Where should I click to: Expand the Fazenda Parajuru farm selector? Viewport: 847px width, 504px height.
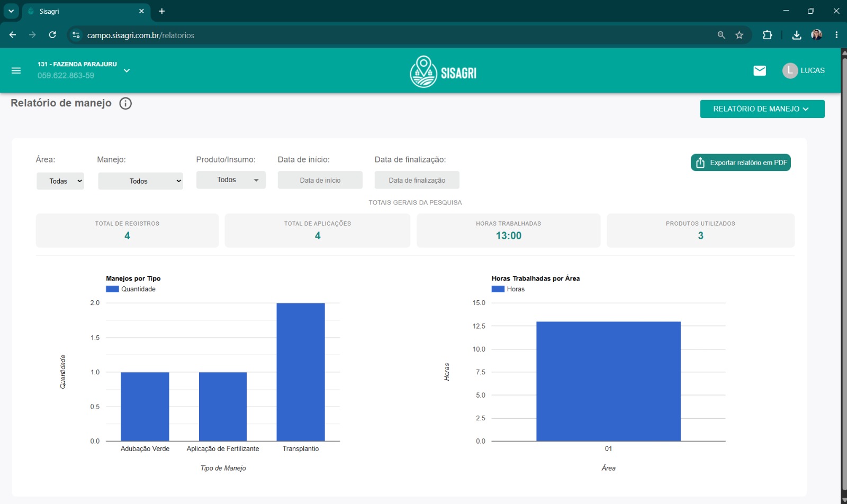(x=127, y=70)
